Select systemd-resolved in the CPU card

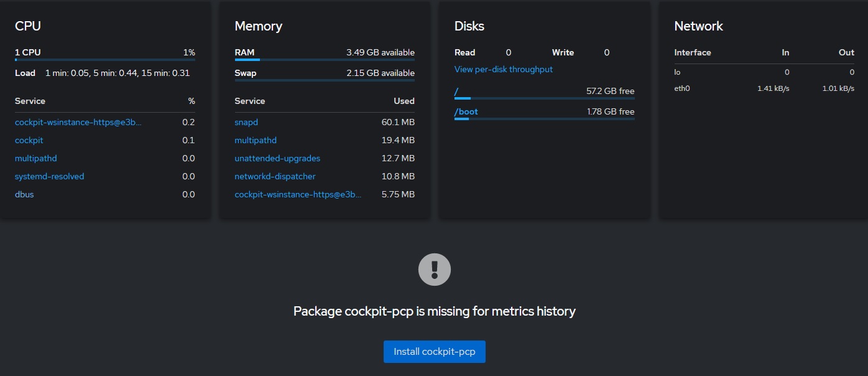pos(49,176)
